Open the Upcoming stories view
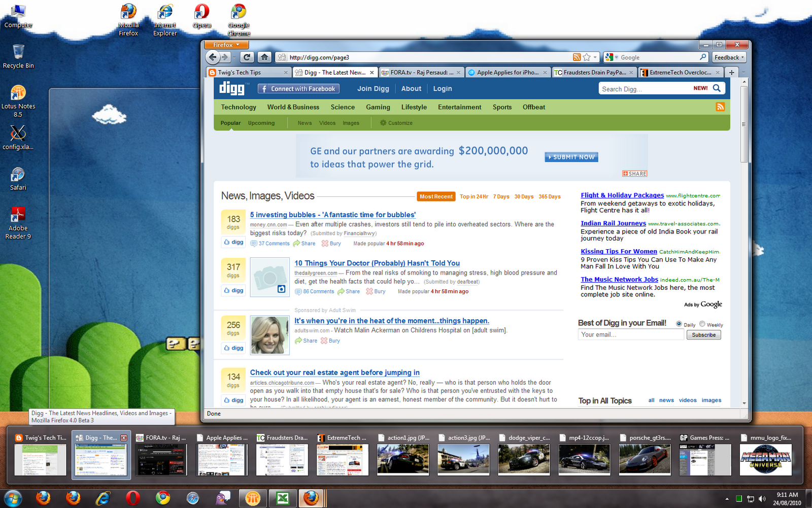Image resolution: width=812 pixels, height=508 pixels. click(261, 123)
